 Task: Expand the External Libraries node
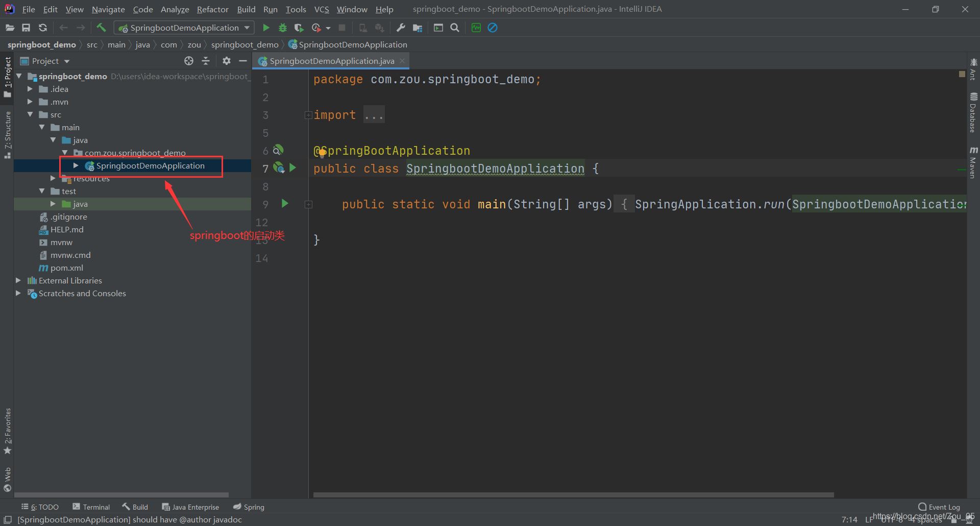click(18, 280)
